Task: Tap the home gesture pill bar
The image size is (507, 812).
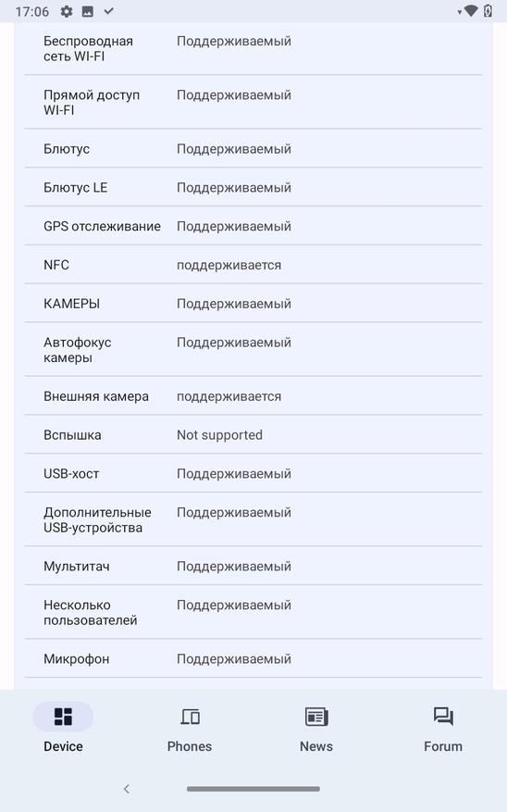Action: pos(253,789)
